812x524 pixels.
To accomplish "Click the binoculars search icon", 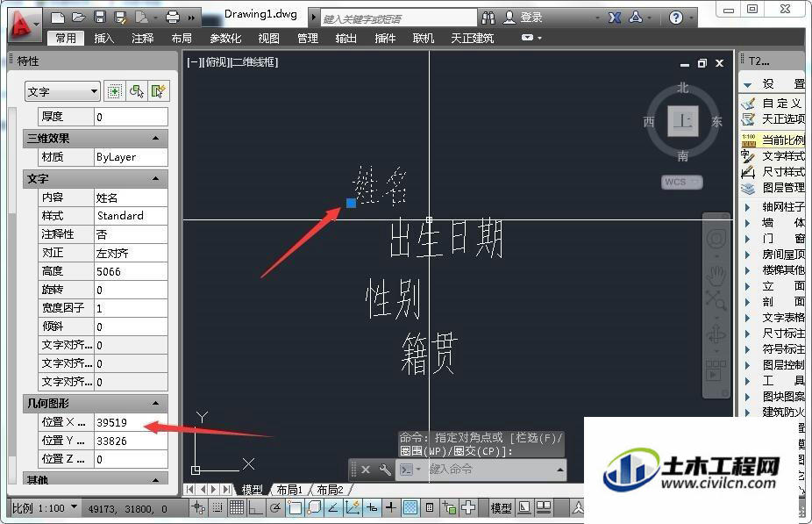I will tap(488, 18).
